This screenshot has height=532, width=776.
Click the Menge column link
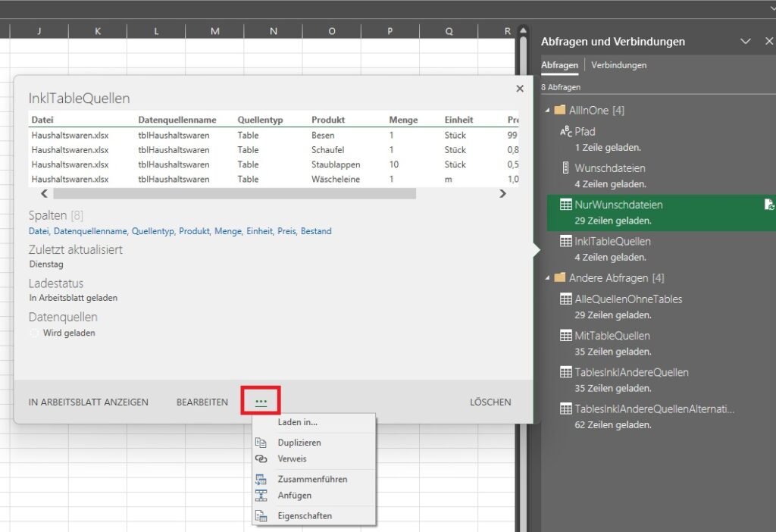pyautogui.click(x=228, y=231)
